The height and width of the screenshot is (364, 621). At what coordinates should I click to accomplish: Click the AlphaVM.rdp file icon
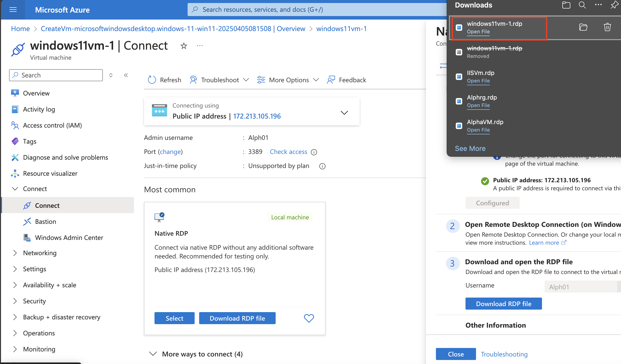point(459,126)
